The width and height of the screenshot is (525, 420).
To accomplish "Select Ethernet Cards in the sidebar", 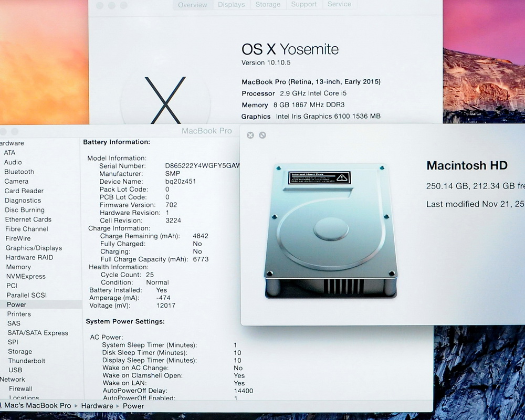I will click(x=28, y=219).
